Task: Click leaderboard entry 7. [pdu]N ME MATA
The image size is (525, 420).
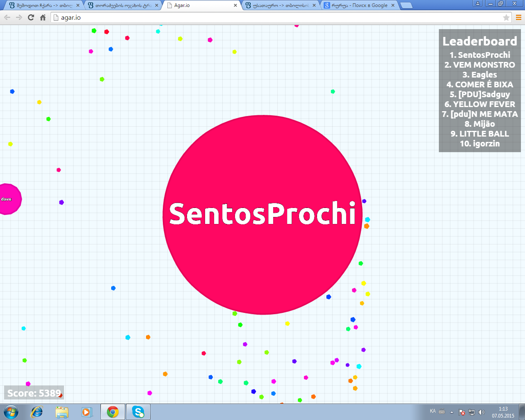Action: coord(480,114)
